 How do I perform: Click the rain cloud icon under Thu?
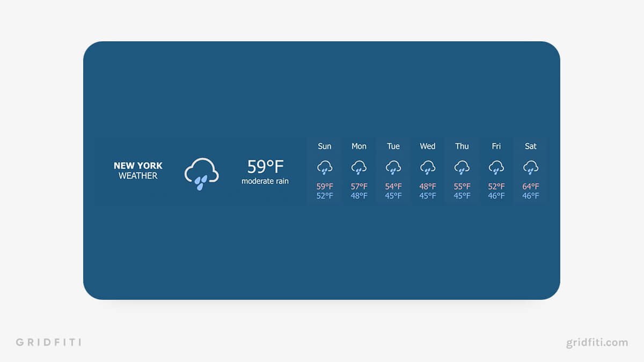[x=462, y=168]
